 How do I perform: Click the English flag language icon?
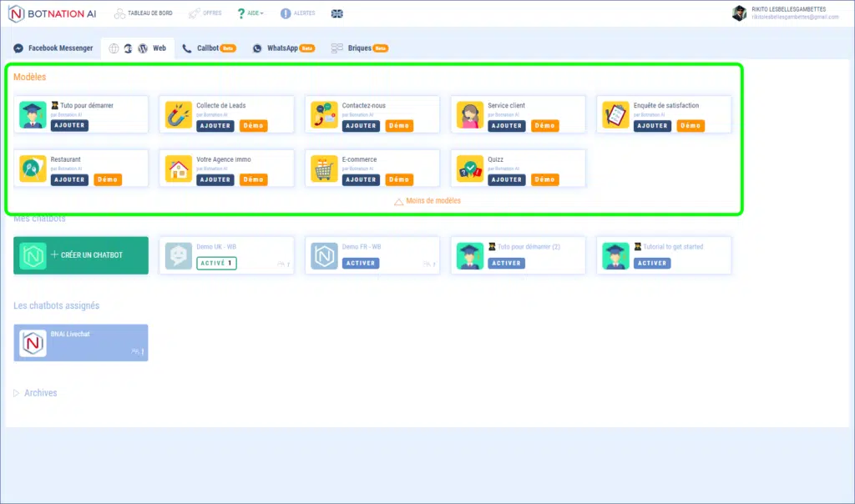[x=336, y=13]
